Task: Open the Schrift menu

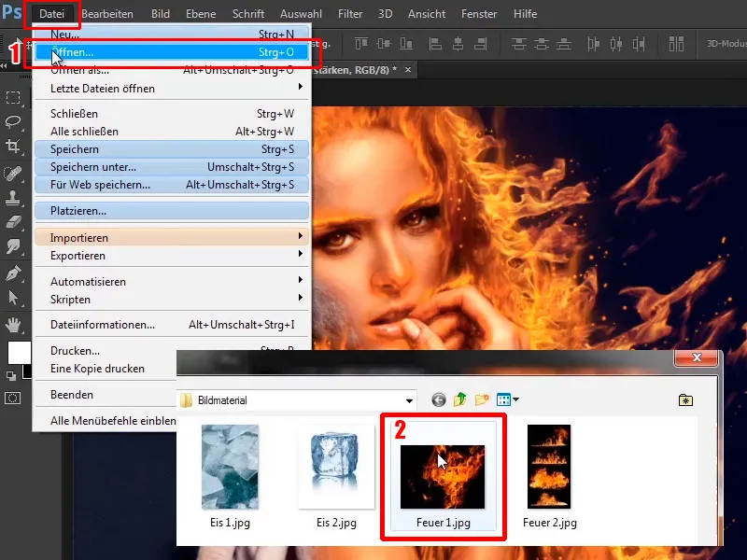Action: (x=248, y=14)
